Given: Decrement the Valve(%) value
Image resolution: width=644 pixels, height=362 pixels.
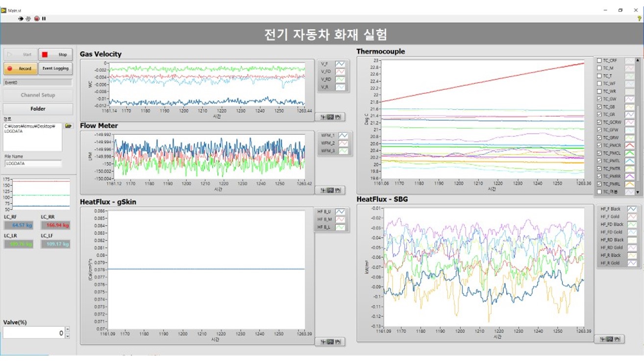Looking at the screenshot, I should tap(68, 336).
